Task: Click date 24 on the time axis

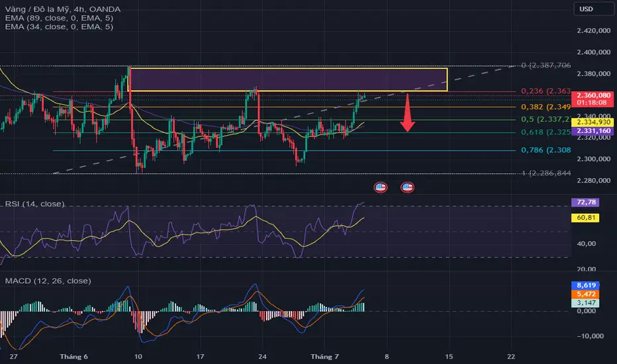Action: [x=262, y=357]
